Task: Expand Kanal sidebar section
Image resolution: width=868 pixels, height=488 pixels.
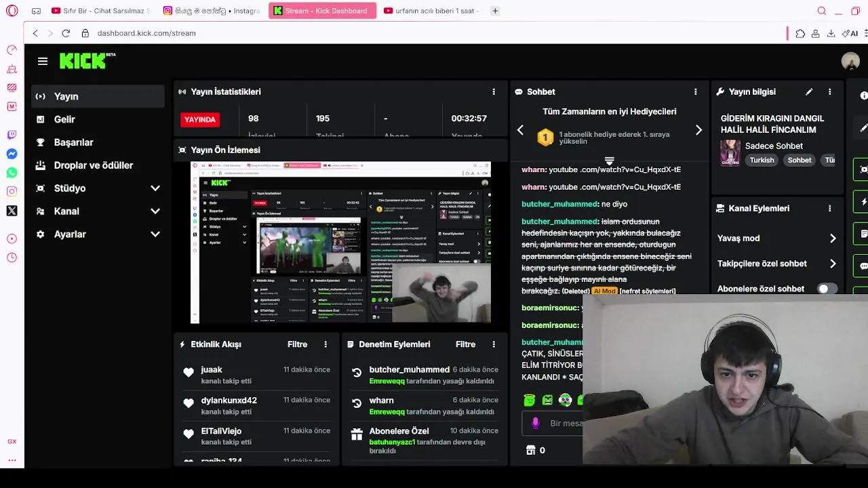Action: 155,211
